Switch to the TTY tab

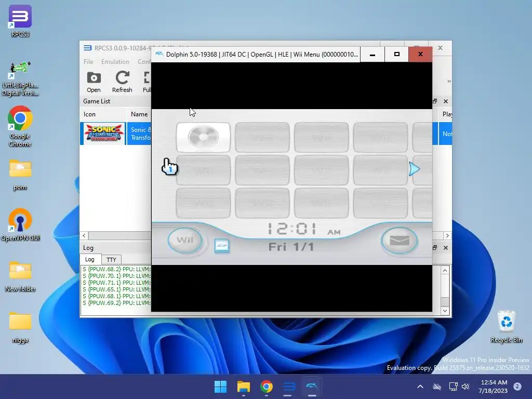click(x=111, y=260)
